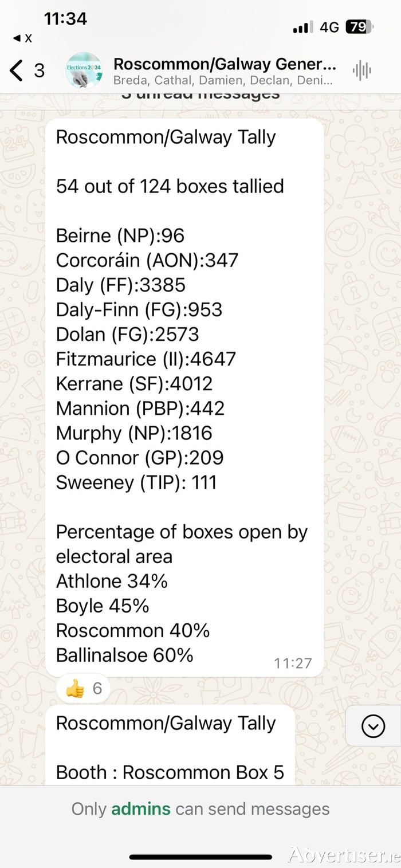This screenshot has height=868, width=401.
Task: Tap the status bar clock reading 11:34
Action: 65,18
